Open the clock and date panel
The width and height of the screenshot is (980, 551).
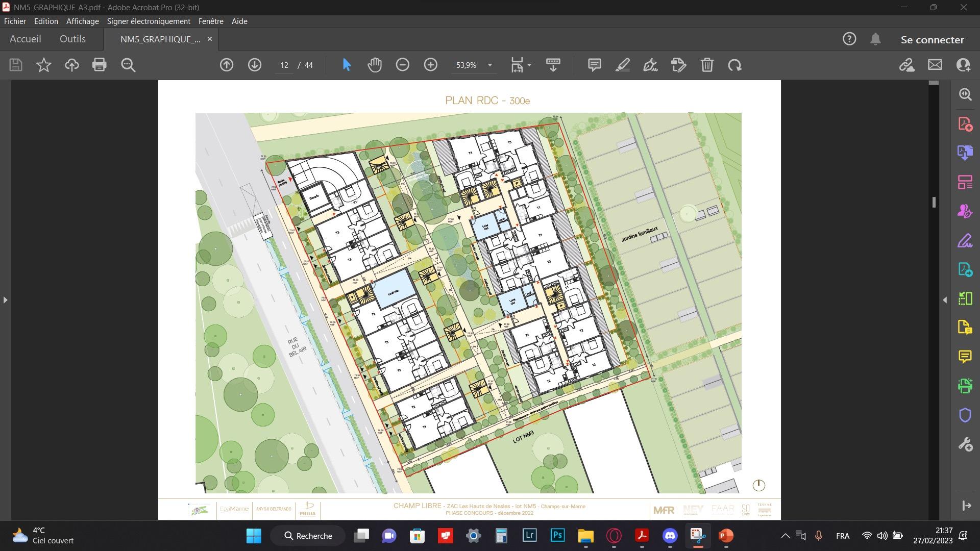point(934,536)
